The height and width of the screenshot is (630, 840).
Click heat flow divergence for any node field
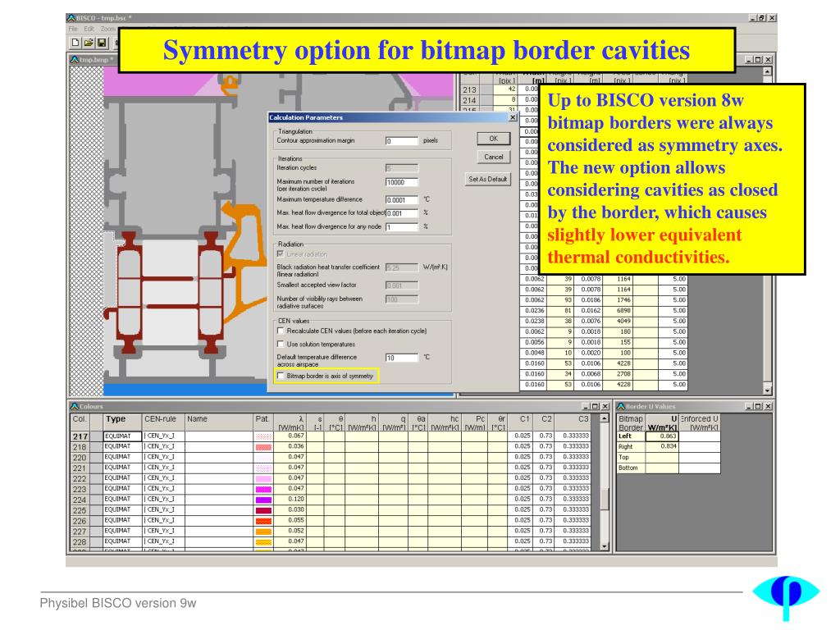pos(402,227)
